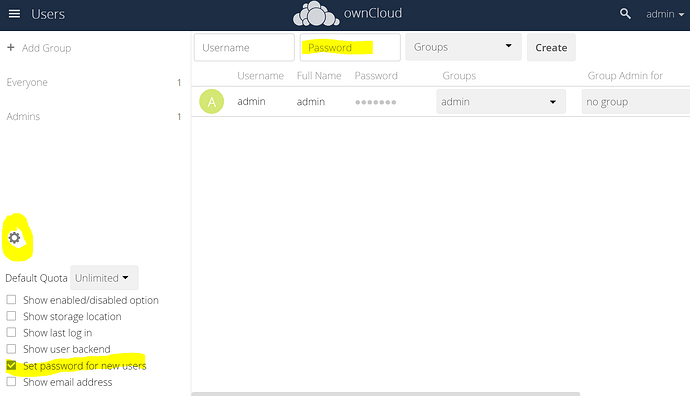Uncheck Set password for new users

11,365
